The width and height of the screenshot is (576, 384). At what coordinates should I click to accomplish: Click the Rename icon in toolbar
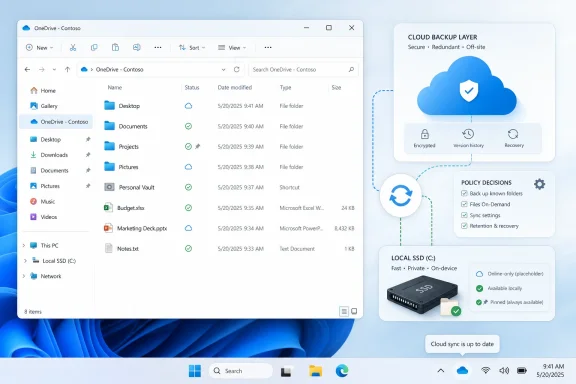[137, 47]
